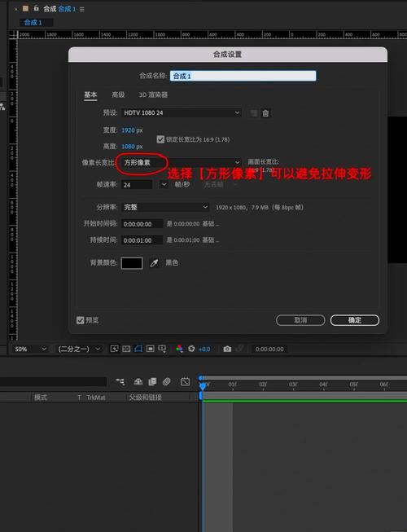407x532 pixels.
Task: Open the graph editor icon
Action: coord(186,382)
